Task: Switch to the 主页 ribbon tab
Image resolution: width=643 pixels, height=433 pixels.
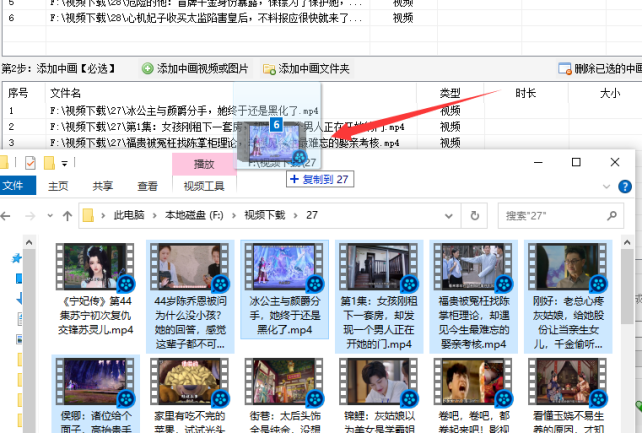Action: 58,186
